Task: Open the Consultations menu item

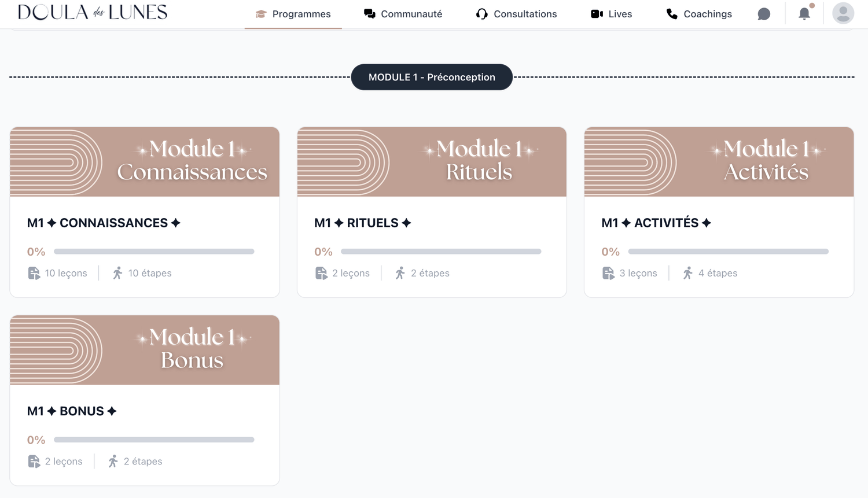Action: pyautogui.click(x=516, y=14)
